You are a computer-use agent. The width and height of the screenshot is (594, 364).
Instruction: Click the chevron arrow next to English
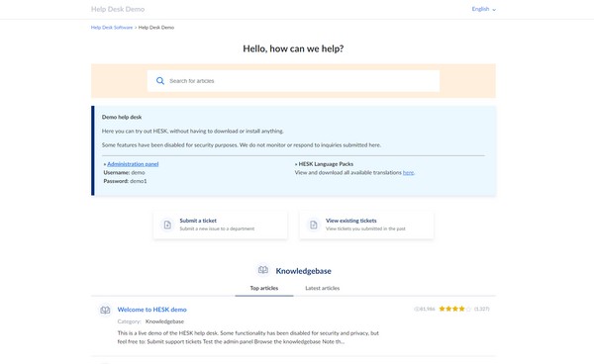[494, 10]
